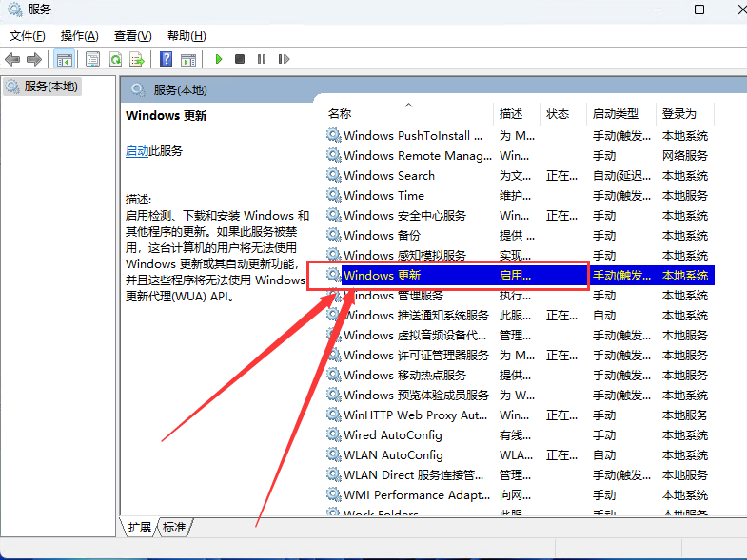747x560 pixels.
Task: Select the WinHTTP Web Proxy Aut... service name
Action: point(415,415)
